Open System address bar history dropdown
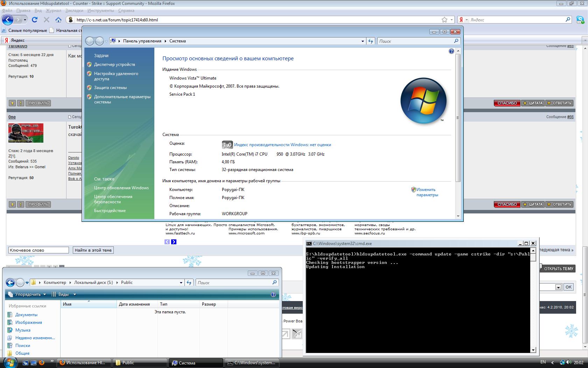This screenshot has width=588, height=368. (363, 41)
